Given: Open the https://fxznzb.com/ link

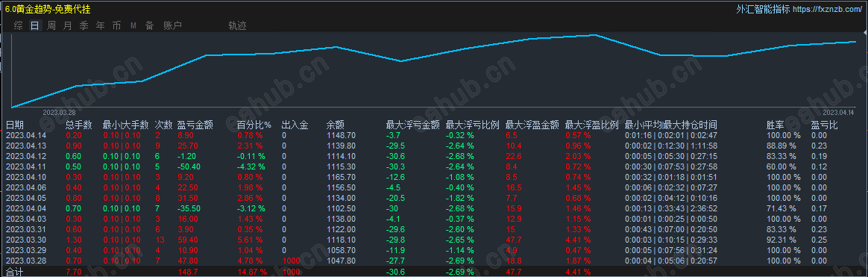Looking at the screenshot, I should (x=828, y=10).
